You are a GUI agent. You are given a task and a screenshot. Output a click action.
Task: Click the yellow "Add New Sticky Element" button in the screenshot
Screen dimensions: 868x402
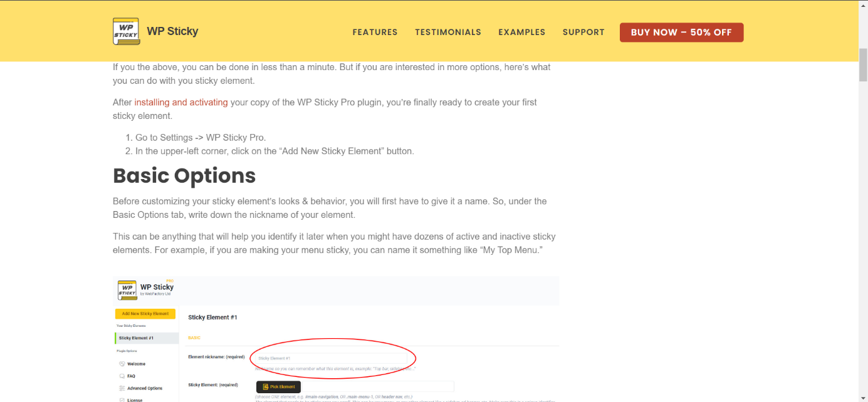coord(145,314)
